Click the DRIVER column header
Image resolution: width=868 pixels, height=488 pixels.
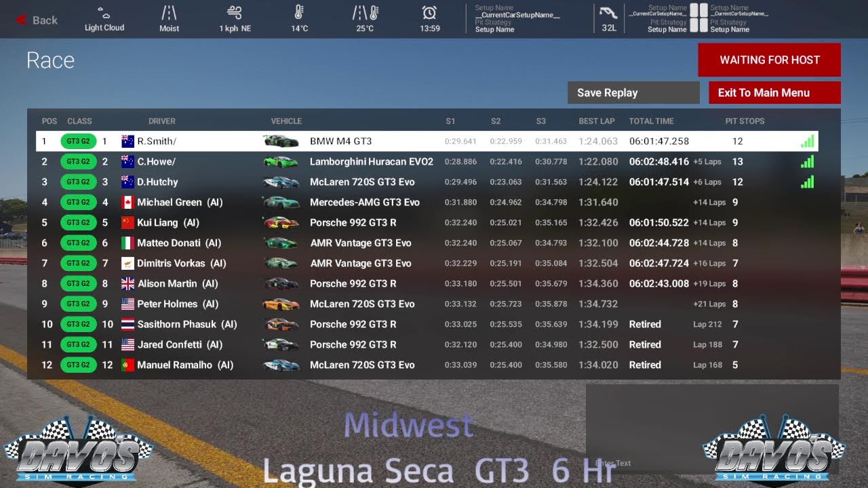tap(162, 121)
